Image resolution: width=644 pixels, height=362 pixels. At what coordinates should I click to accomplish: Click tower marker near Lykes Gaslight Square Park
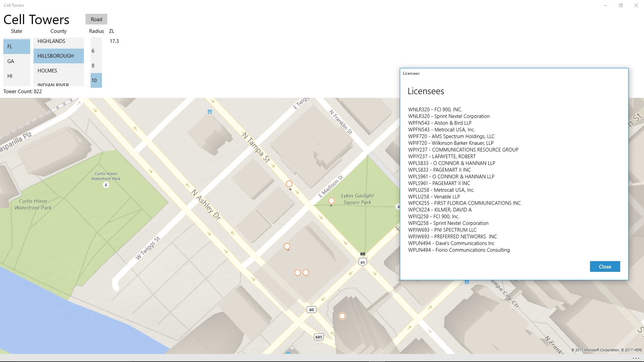coord(331,201)
